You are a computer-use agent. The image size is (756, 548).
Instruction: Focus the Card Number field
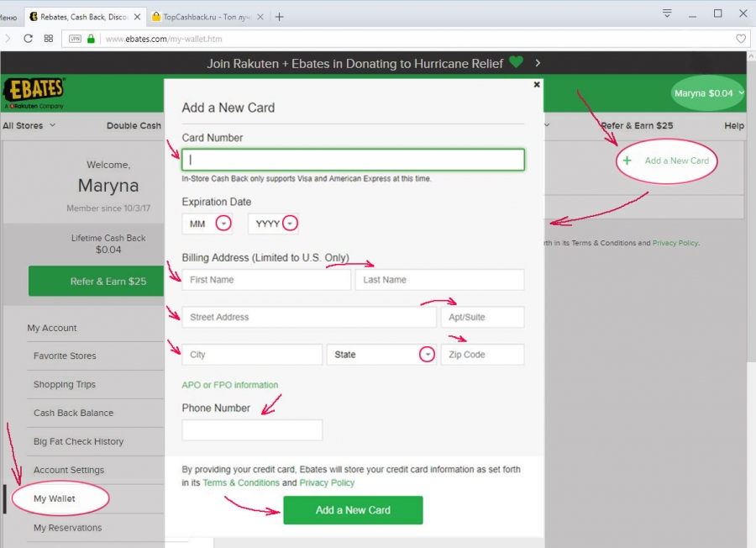pos(353,160)
